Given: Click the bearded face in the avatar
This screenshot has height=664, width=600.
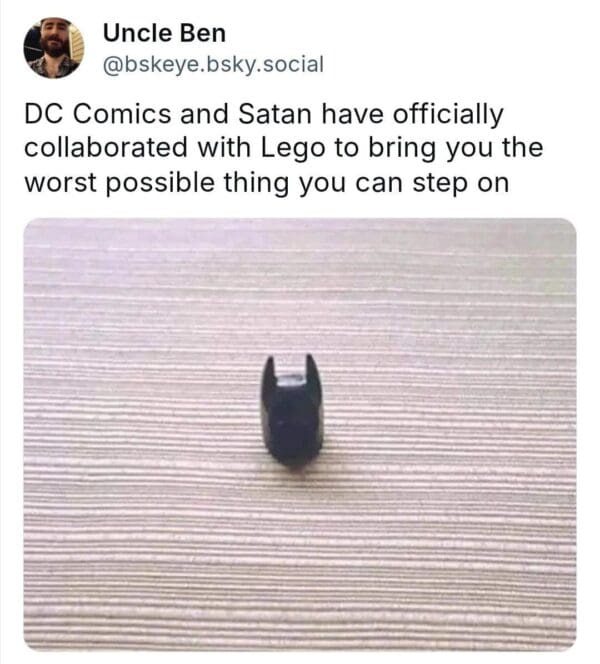Looking at the screenshot, I should pos(54,43).
